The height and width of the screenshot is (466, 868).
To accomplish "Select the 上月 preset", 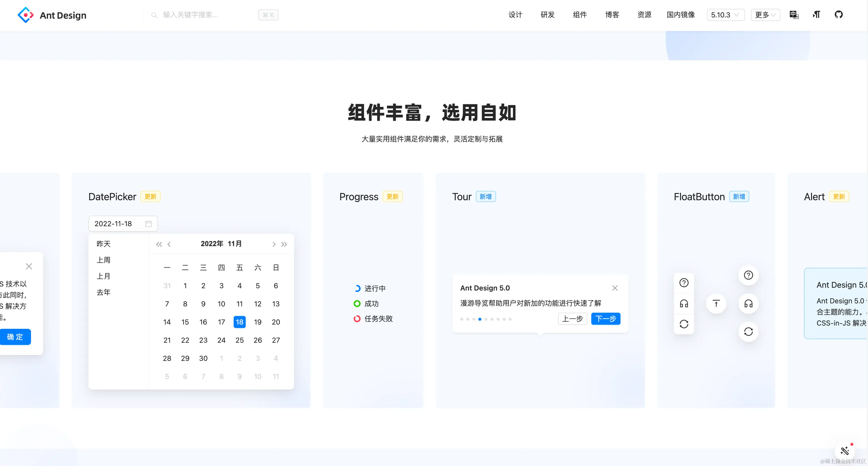I will 103,276.
